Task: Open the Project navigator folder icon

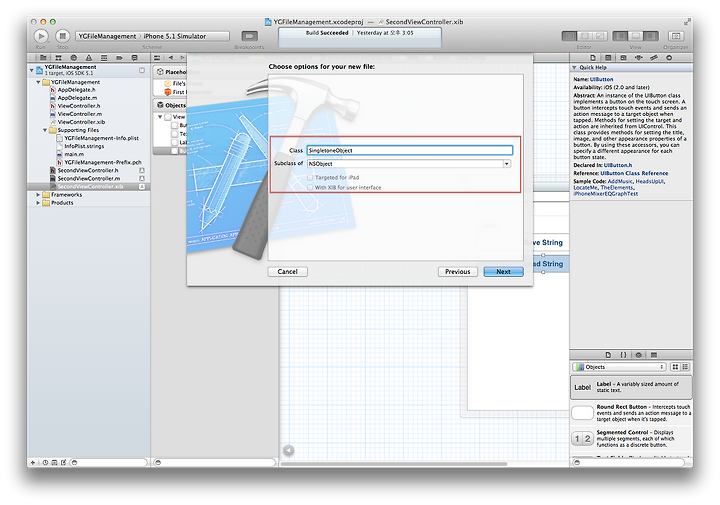Action: [x=43, y=58]
